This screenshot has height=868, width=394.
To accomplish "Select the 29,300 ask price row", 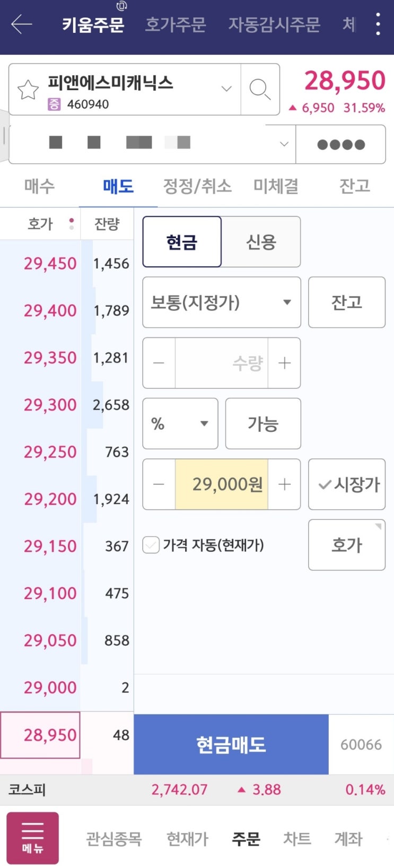I will click(x=50, y=405).
